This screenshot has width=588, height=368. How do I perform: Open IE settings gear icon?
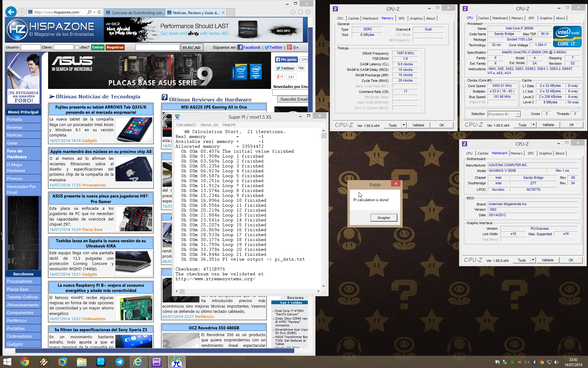(308, 12)
